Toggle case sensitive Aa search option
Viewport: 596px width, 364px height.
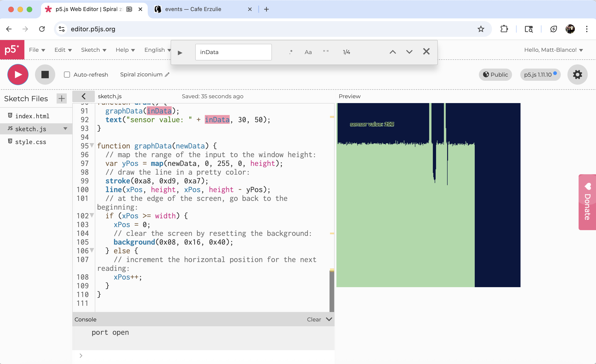point(308,52)
